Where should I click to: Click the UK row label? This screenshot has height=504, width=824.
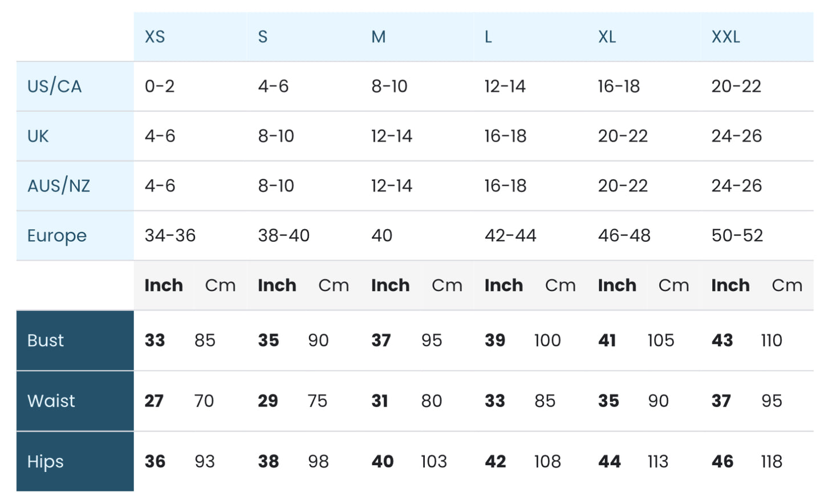(38, 136)
